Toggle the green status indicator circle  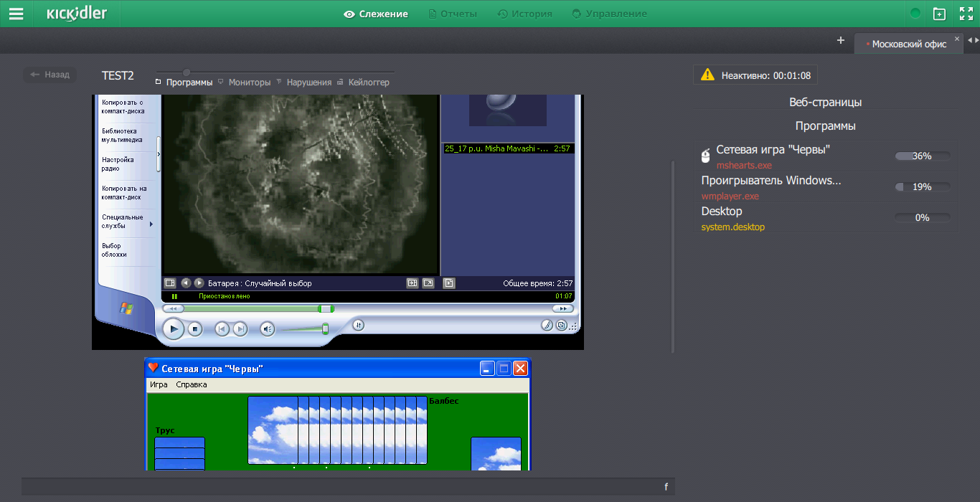pyautogui.click(x=915, y=14)
